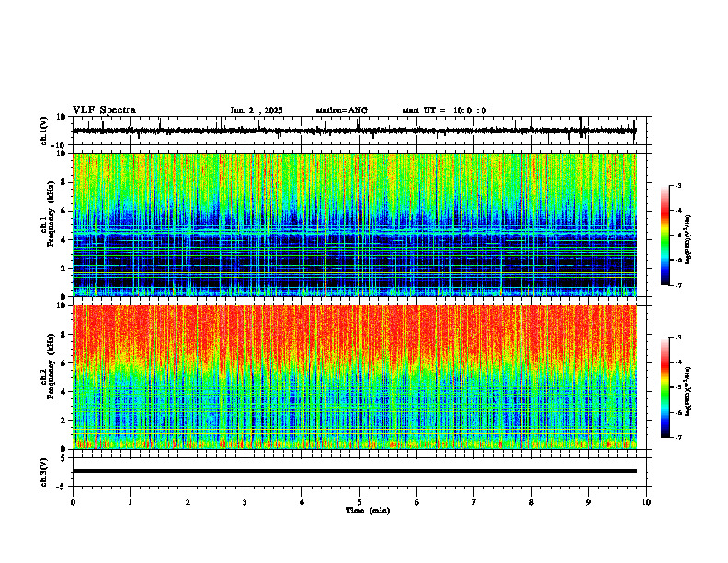Click the "6" kHz tick on ch.1 spectrogram
The height and width of the screenshot is (563, 728).
click(x=64, y=211)
